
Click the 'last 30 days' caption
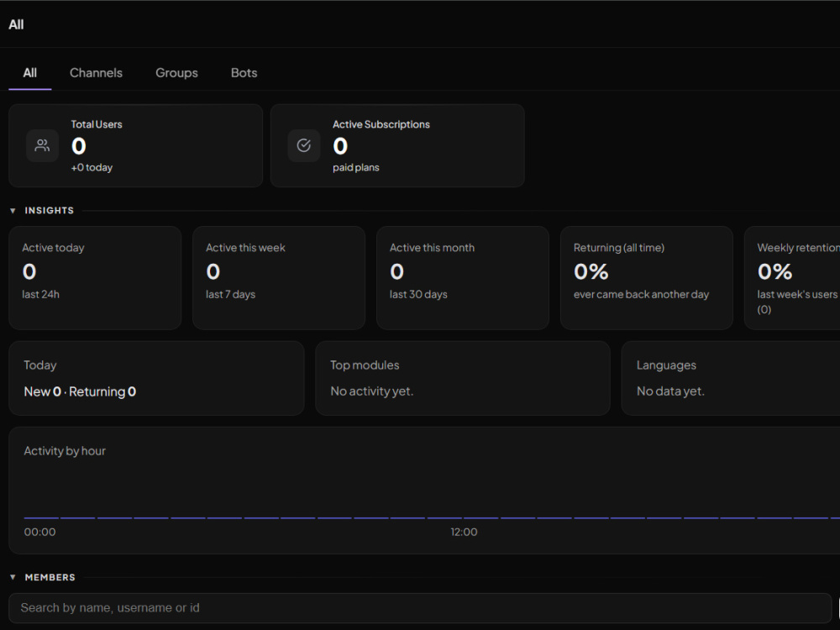[x=418, y=294]
